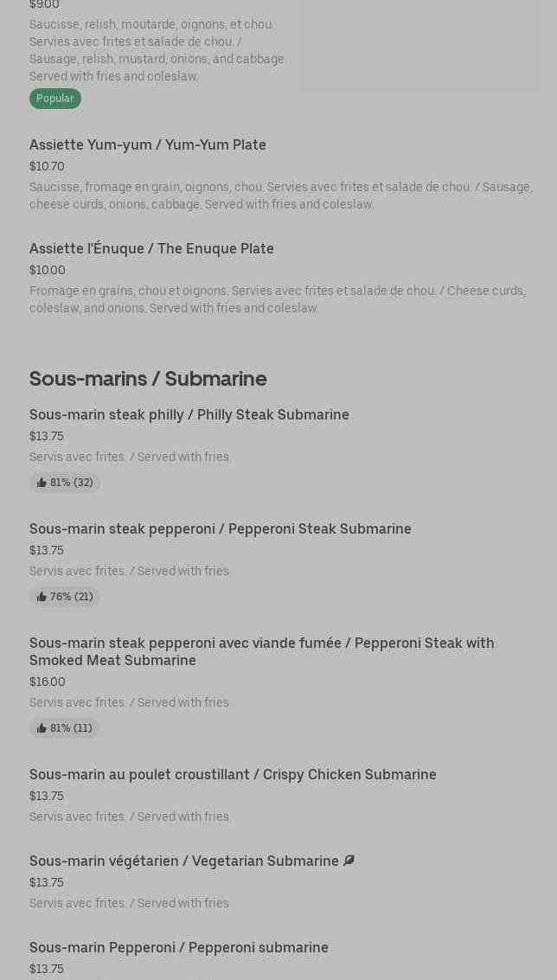Viewport: 557px width, 980px height.
Task: Click the thumbs-up icon on 81% (32) rating
Action: coord(42,483)
